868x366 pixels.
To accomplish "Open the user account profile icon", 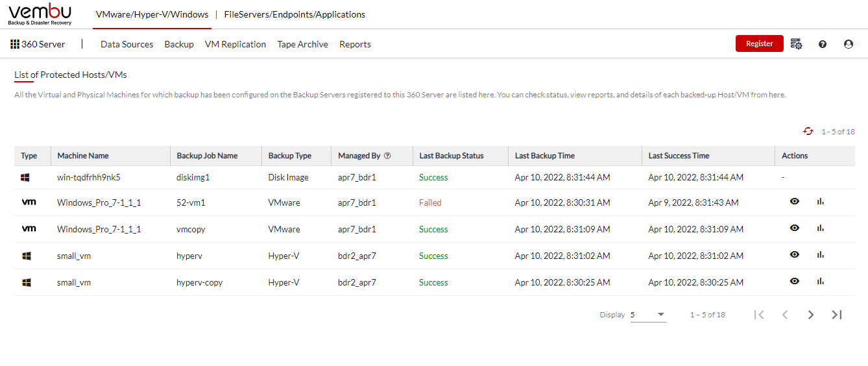I will pos(849,44).
